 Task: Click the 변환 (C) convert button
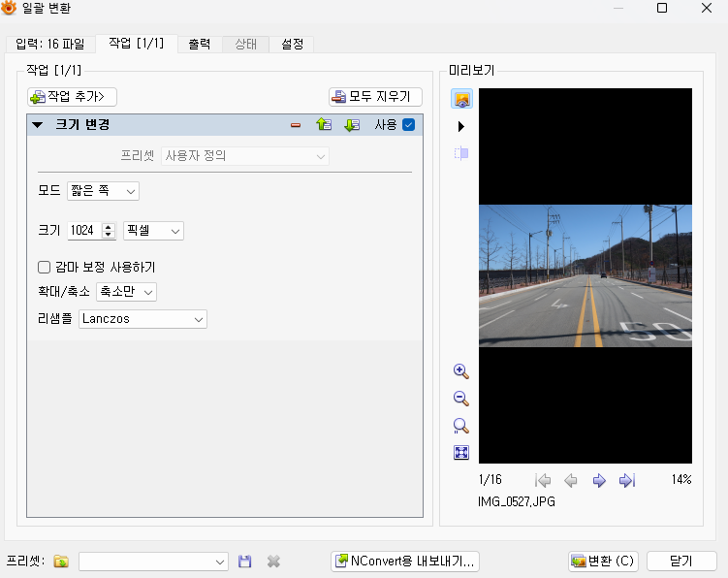(603, 561)
